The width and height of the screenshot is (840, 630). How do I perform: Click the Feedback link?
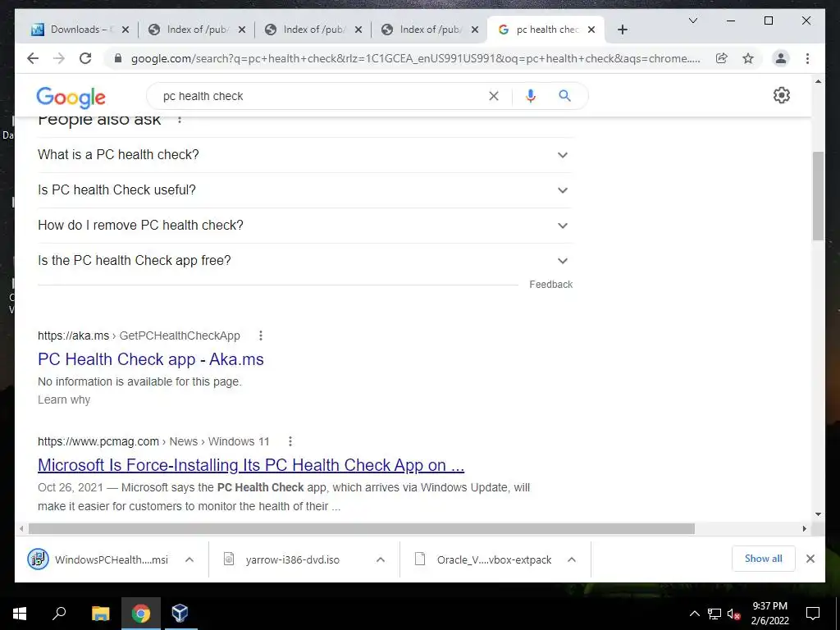click(550, 285)
